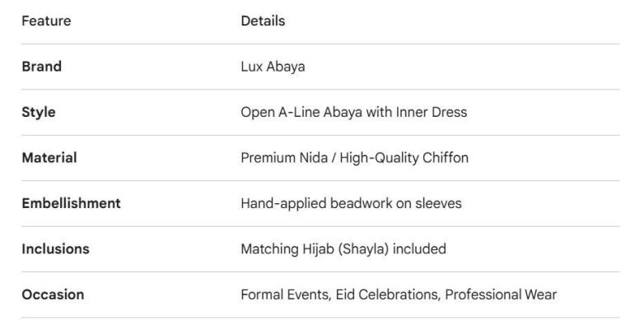Select the Embellishment row label
Viewport: 644px width, 329px height.
pyautogui.click(x=71, y=203)
